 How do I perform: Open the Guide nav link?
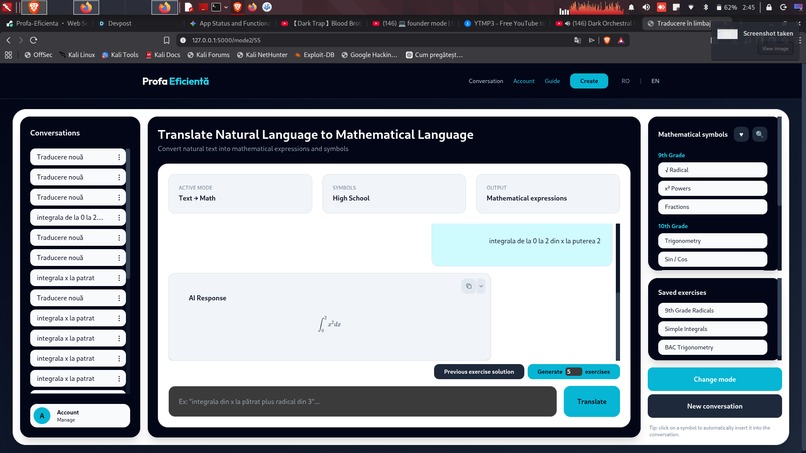point(552,81)
